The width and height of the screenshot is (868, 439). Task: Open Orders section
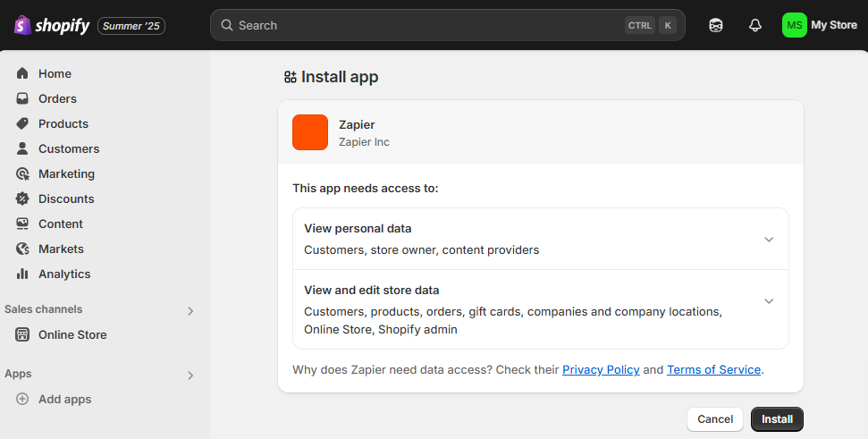[57, 98]
